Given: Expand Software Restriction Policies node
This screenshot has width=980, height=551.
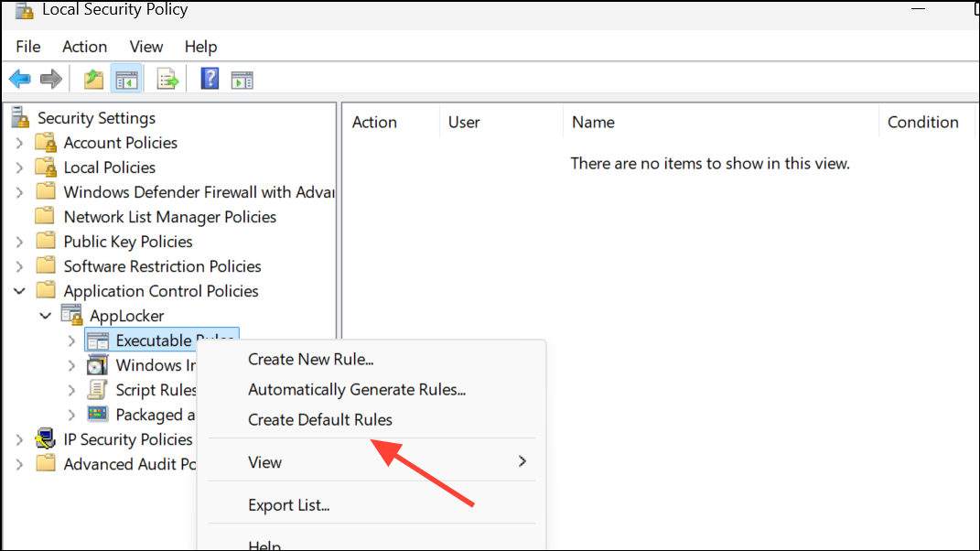Looking at the screenshot, I should [x=19, y=266].
